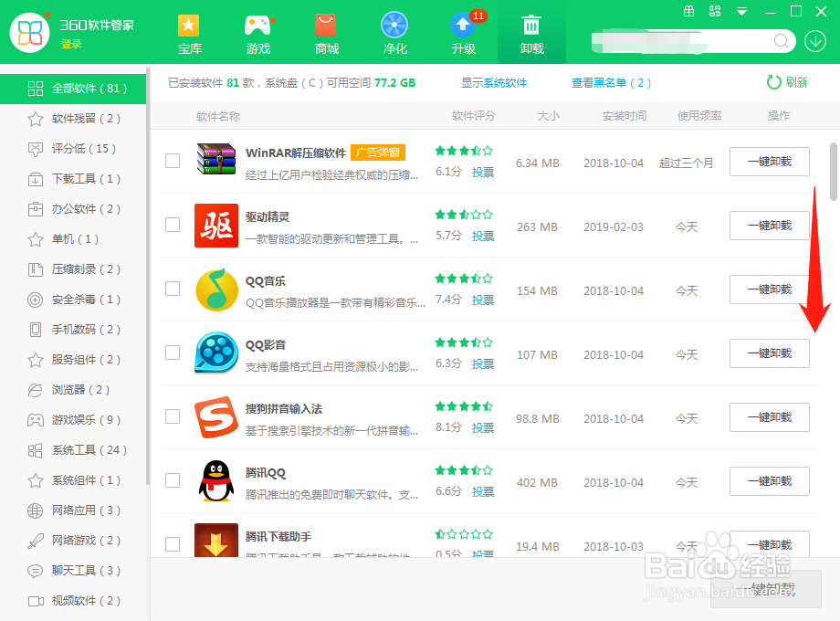Launch the 净化 purify tool
Image resolution: width=840 pixels, height=621 pixels.
394,35
